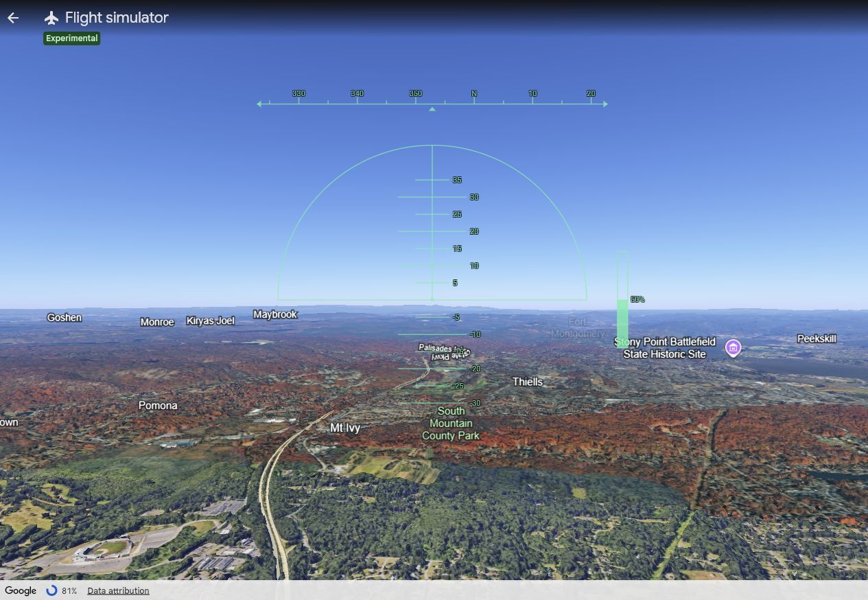The image size is (868, 600).
Task: Click the 25 degree pitch ladder mark
Action: point(457,214)
